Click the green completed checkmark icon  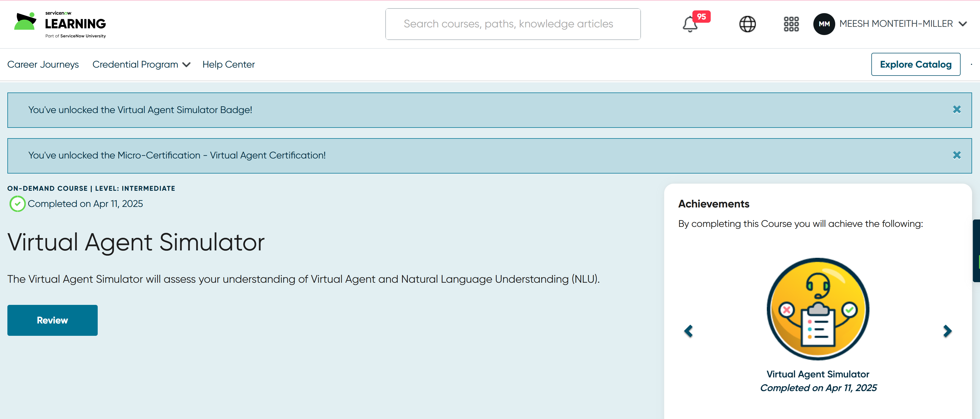(18, 204)
